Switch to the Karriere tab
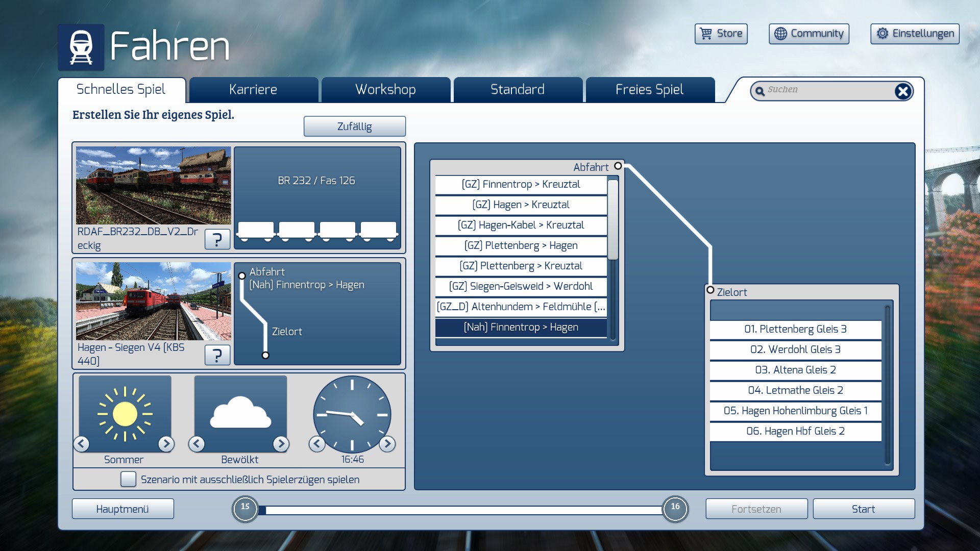Screen dimensions: 980x551 pos(253,90)
